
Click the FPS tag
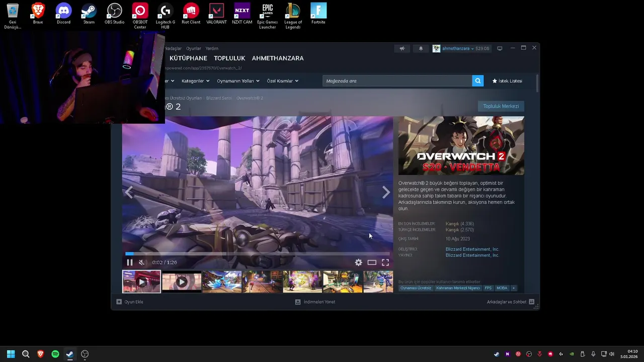pyautogui.click(x=488, y=288)
